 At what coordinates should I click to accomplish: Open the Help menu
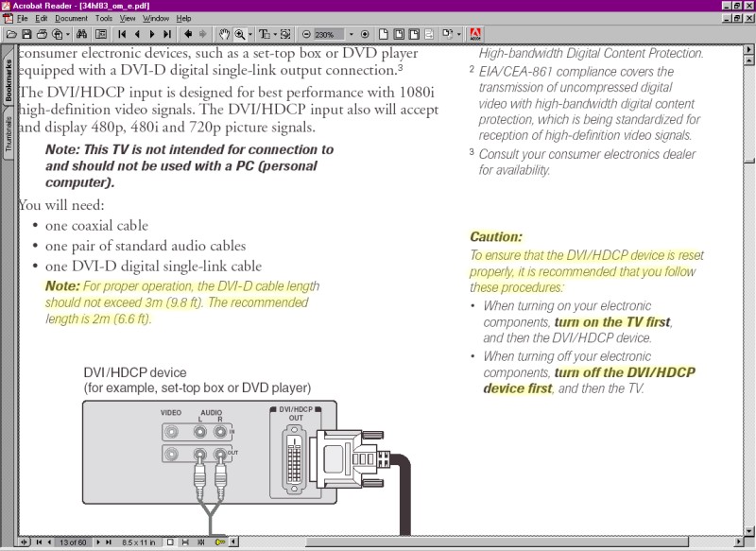point(183,18)
